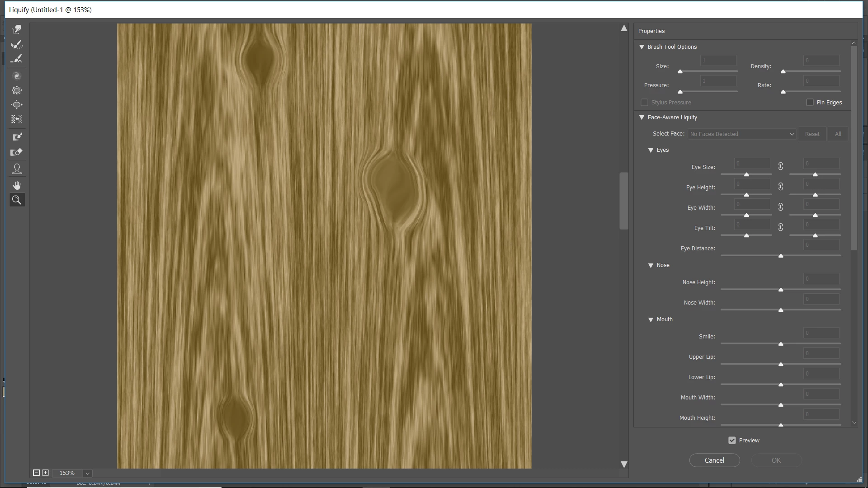Select the Bloat tool
This screenshot has width=868, height=488.
(17, 105)
